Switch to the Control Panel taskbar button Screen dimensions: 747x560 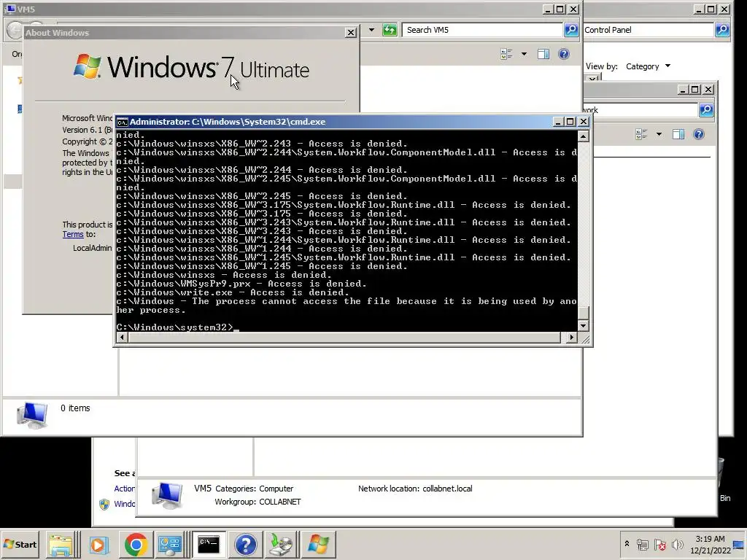pos(169,544)
